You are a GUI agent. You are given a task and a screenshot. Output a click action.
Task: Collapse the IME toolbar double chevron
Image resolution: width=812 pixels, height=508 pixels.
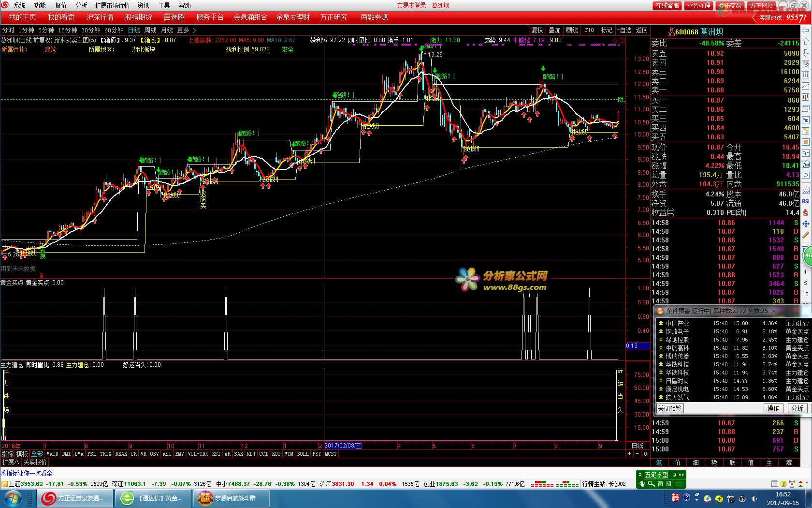tap(640, 475)
